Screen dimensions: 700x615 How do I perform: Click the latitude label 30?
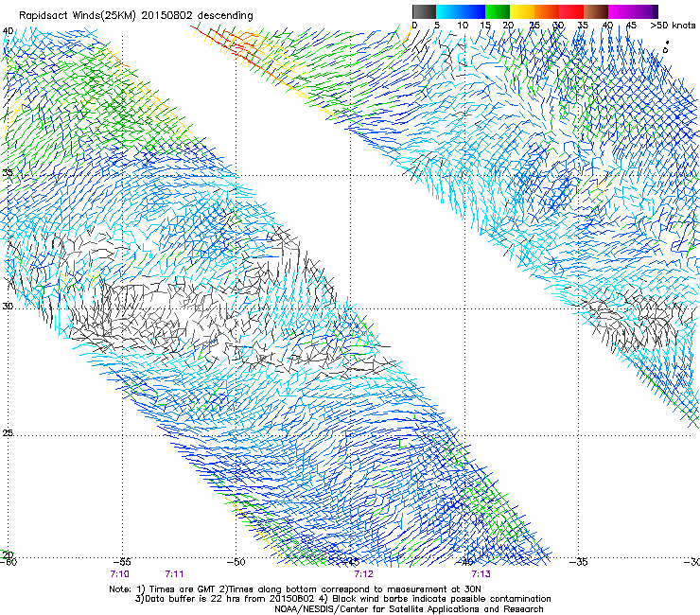click(8, 307)
